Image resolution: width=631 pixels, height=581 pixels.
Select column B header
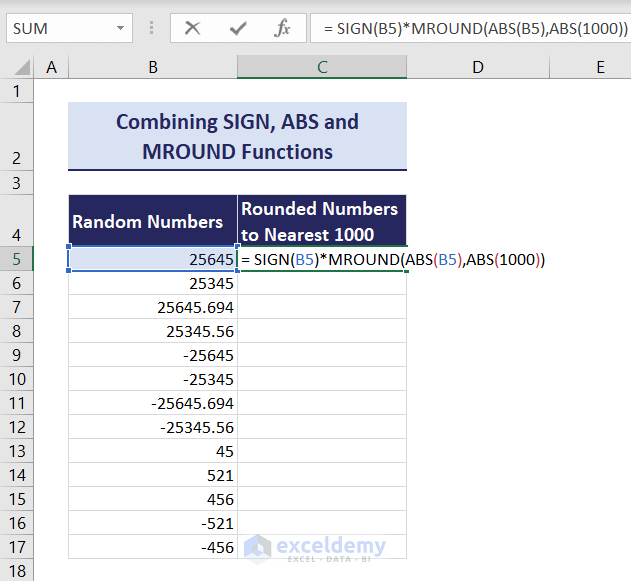point(153,67)
